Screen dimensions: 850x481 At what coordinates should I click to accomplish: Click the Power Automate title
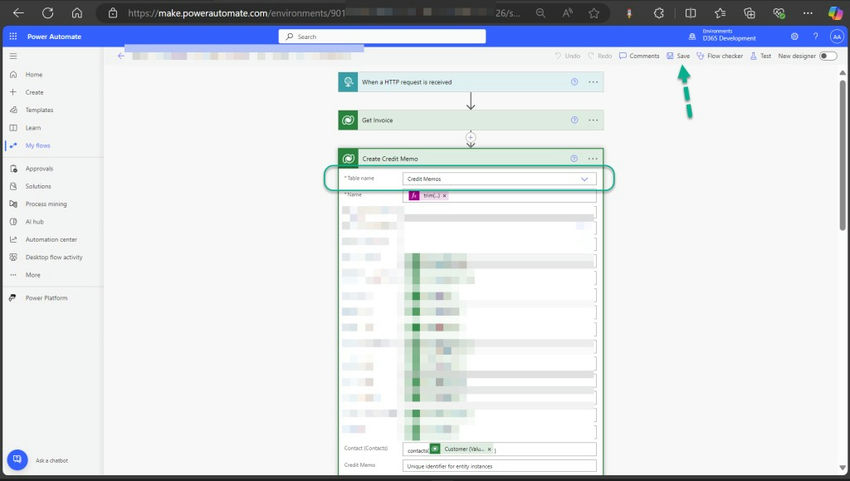tap(54, 36)
